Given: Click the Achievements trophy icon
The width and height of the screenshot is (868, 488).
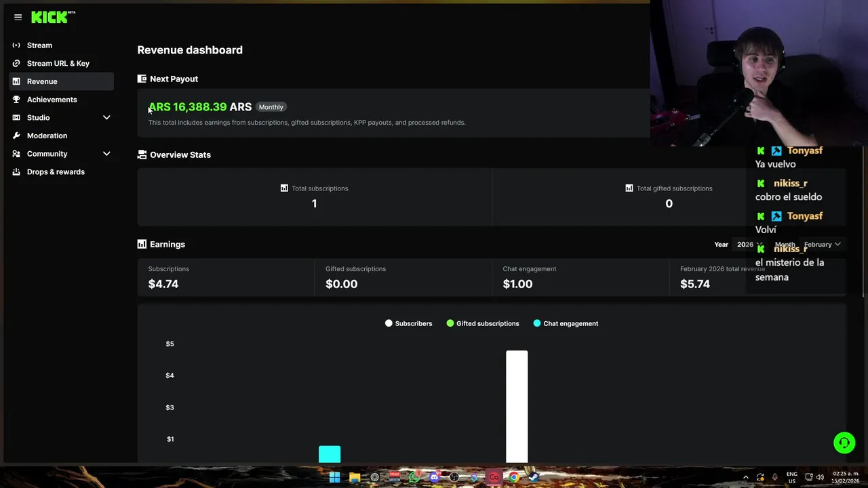Looking at the screenshot, I should tap(16, 100).
